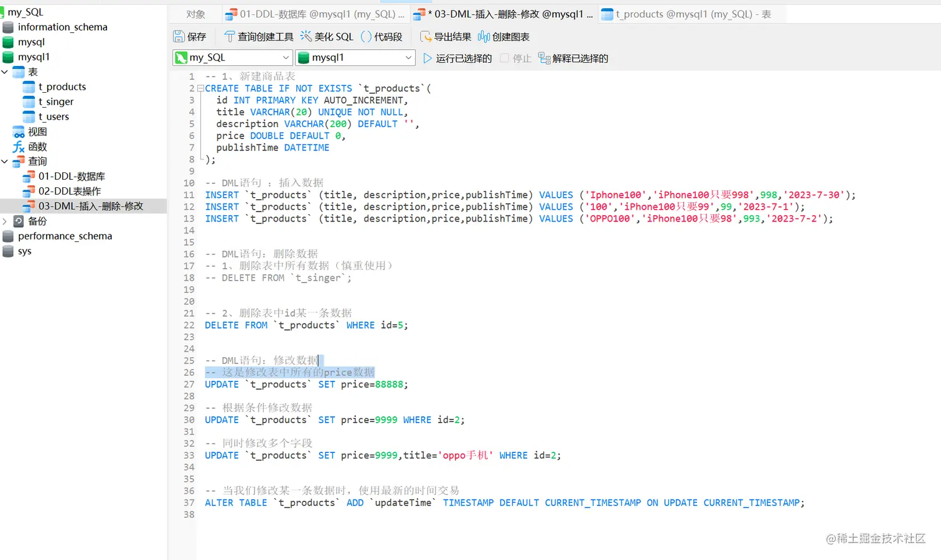Select information_schema database name
This screenshot has height=560, width=941.
point(62,27)
